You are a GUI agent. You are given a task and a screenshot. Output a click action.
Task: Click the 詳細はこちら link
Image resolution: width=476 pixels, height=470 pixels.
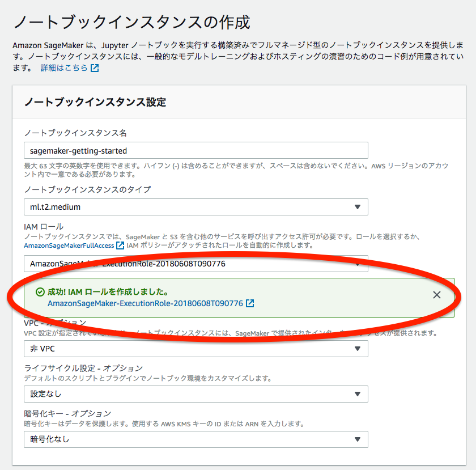point(64,68)
